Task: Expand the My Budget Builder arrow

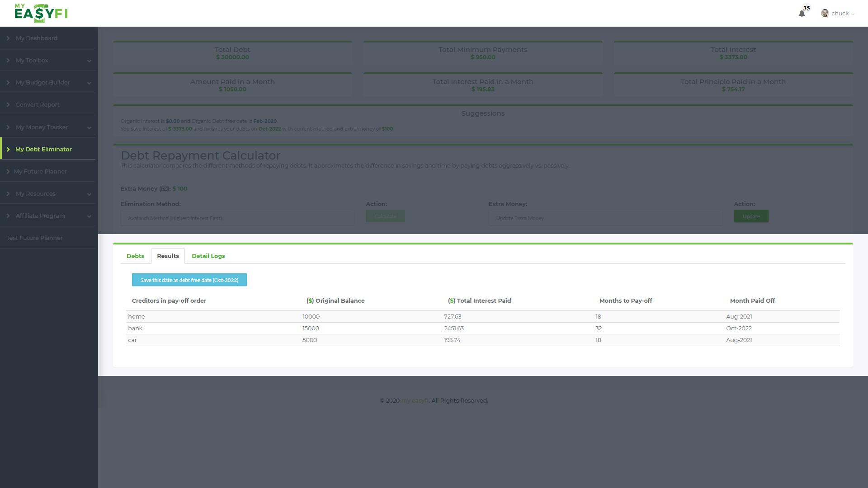Action: 89,83
